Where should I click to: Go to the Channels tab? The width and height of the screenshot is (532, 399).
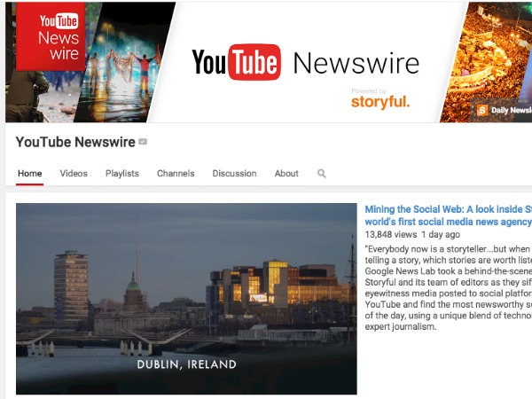176,174
